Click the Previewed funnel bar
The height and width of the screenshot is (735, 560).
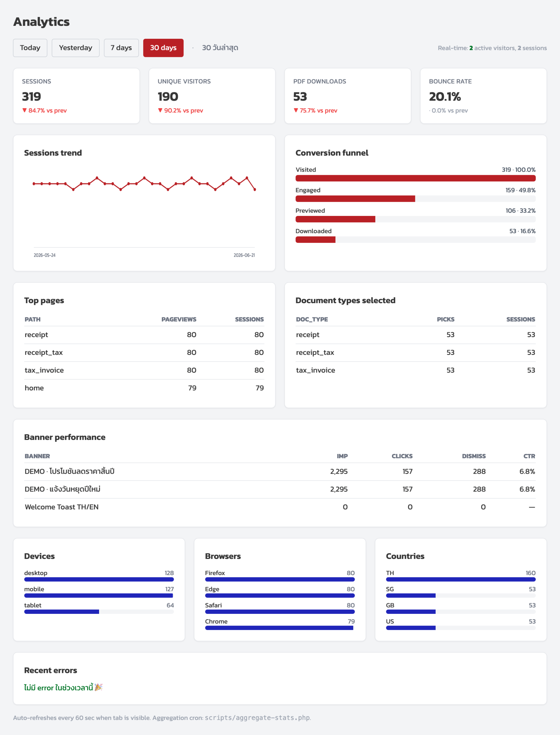click(415, 219)
